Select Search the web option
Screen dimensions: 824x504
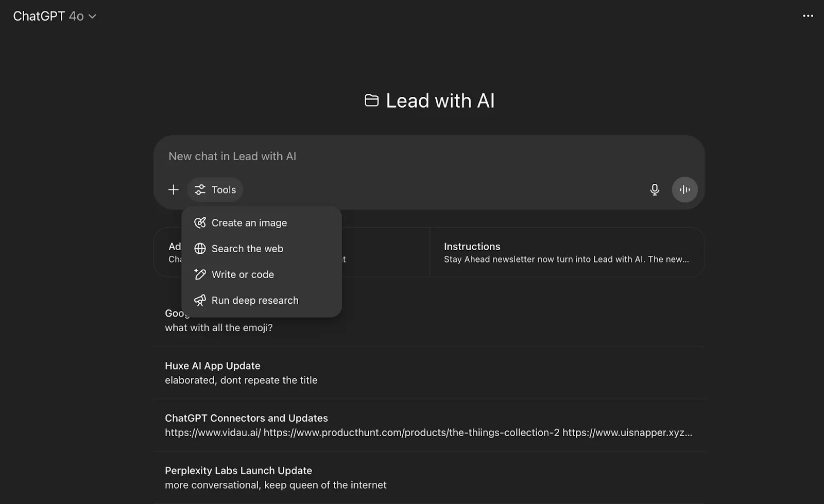click(262, 249)
